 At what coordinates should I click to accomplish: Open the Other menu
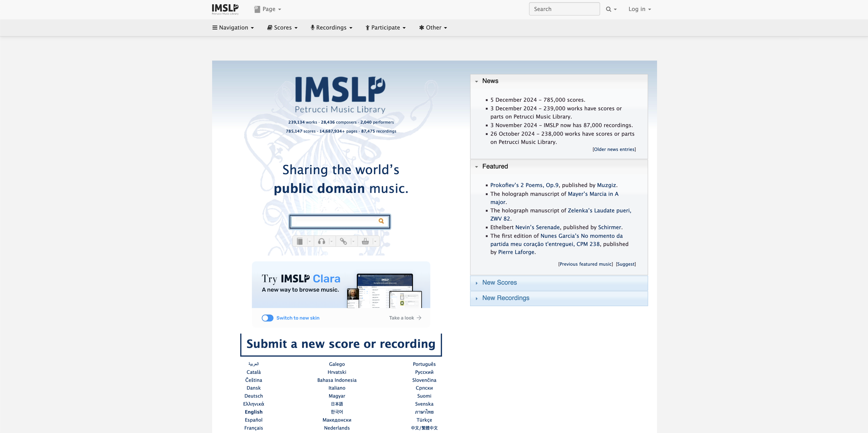pyautogui.click(x=433, y=27)
